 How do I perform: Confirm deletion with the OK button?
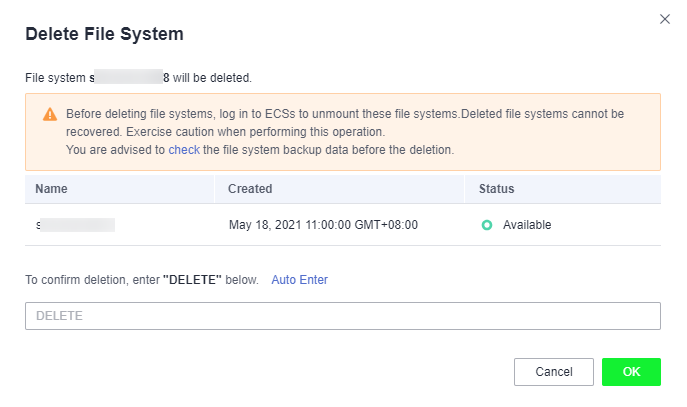[631, 372]
